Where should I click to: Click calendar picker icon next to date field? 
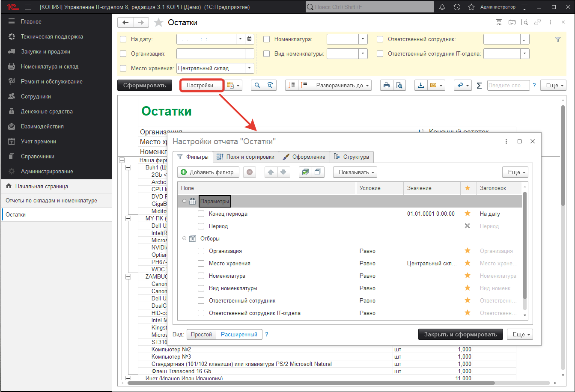[250, 39]
